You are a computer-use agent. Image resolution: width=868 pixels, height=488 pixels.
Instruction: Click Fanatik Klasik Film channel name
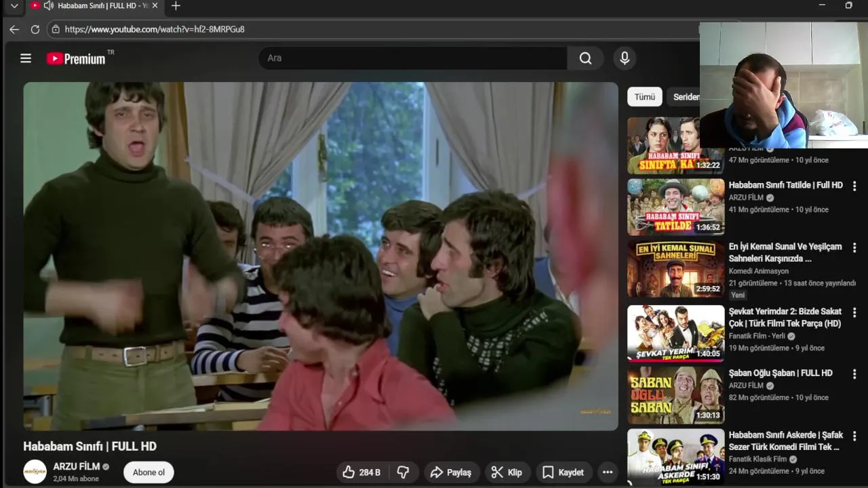(758, 459)
